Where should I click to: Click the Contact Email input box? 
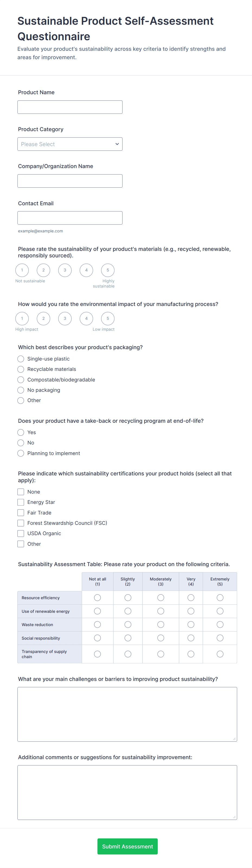pos(70,218)
